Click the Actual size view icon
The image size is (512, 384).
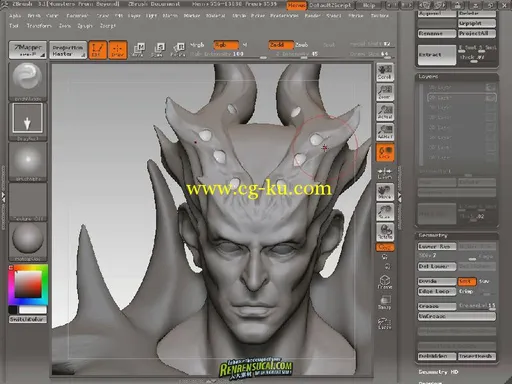[x=385, y=112]
